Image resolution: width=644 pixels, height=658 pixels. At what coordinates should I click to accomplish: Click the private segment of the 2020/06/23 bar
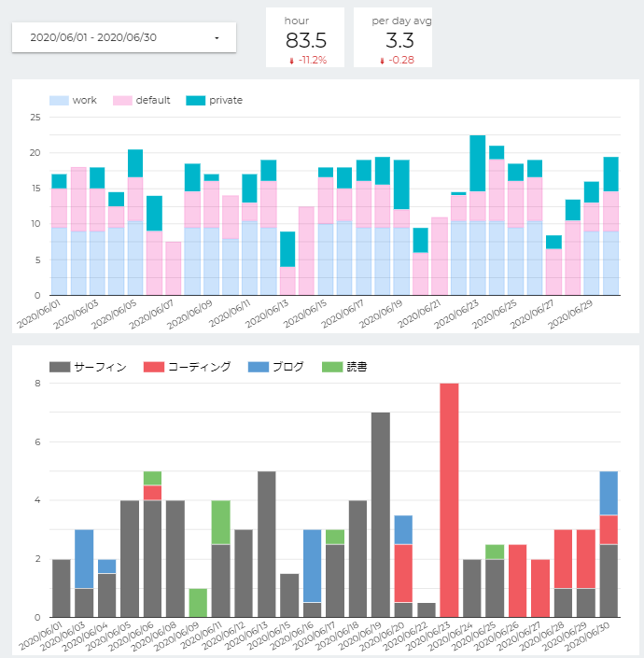(x=478, y=163)
